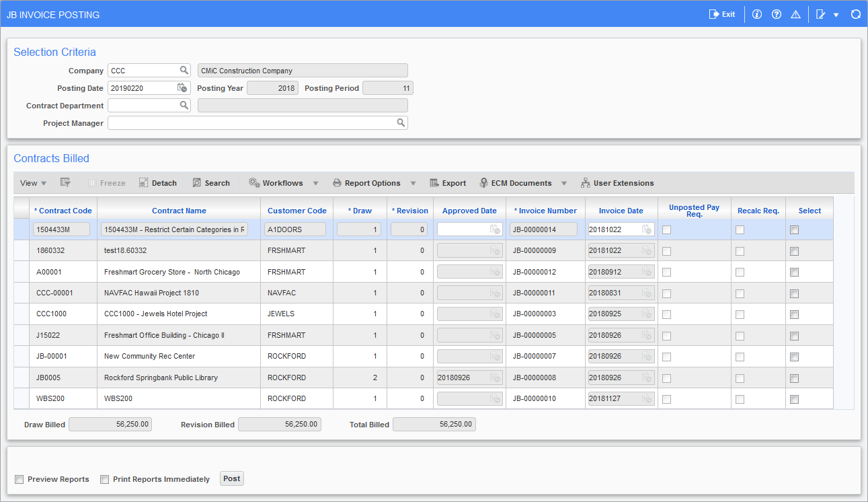Open help via the question mark icon
The width and height of the screenshot is (868, 502).
pos(777,13)
